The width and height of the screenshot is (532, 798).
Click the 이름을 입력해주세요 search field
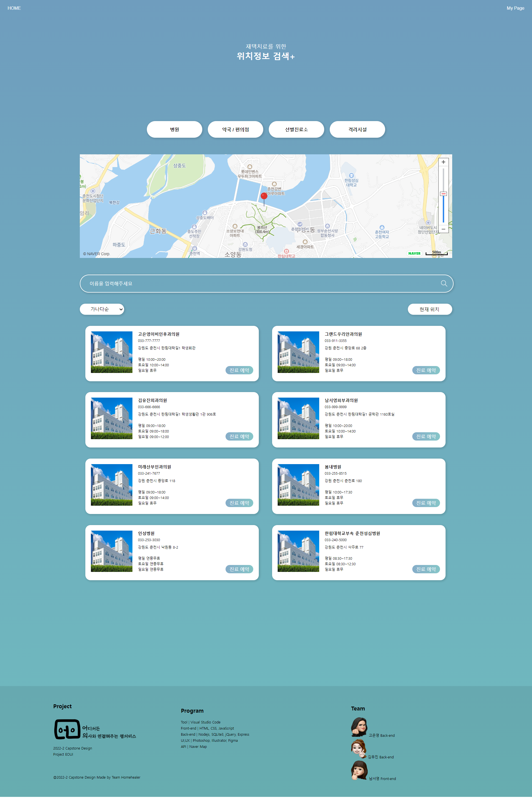[x=237, y=283]
